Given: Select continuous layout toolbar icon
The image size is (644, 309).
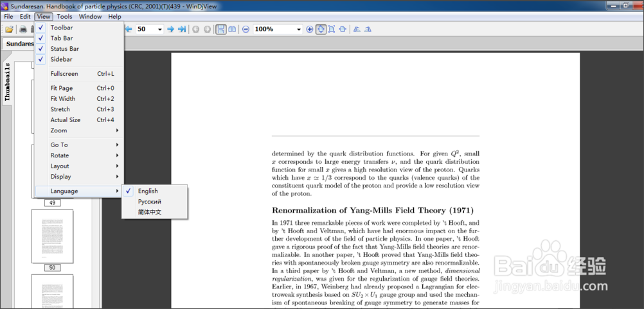Looking at the screenshot, I should 221,29.
